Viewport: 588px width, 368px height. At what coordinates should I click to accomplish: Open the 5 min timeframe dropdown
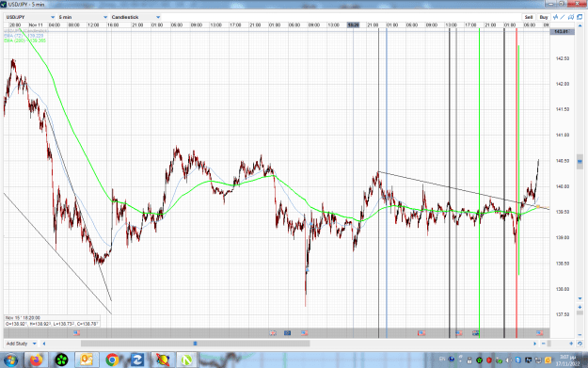point(83,17)
